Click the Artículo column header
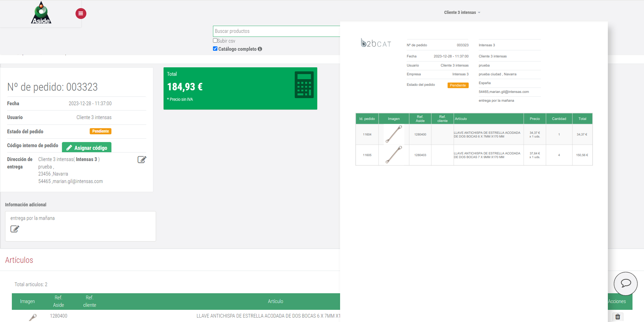Viewport: 644px width, 322px height. pyautogui.click(x=275, y=301)
